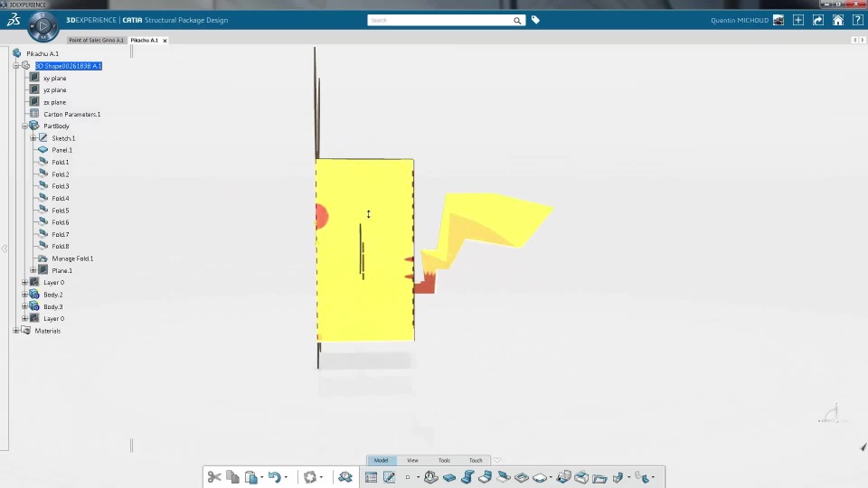This screenshot has width=868, height=488.
Task: Select yz plane in the tree
Action: tap(55, 90)
